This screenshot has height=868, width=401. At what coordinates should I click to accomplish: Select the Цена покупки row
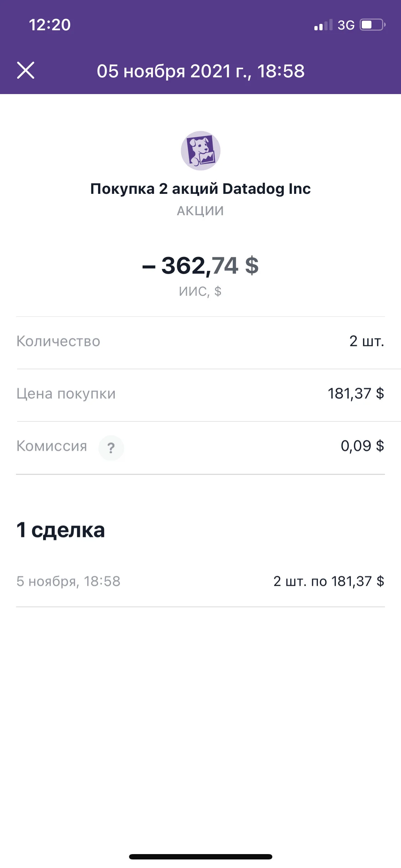point(200,395)
